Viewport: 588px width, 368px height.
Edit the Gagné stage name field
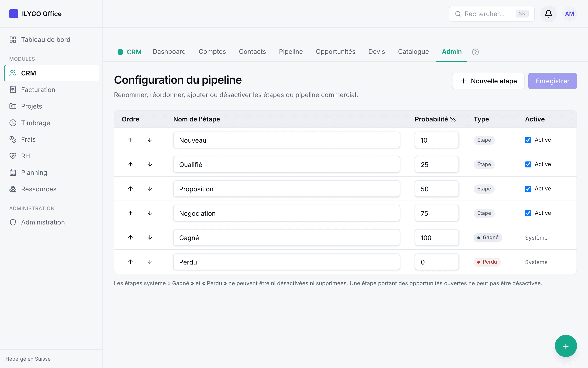click(x=286, y=237)
